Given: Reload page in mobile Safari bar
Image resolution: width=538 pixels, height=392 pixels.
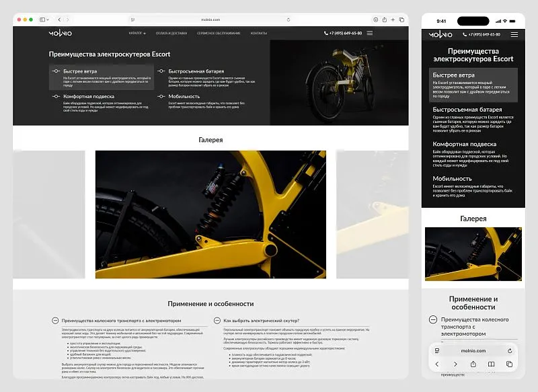Looking at the screenshot, I should 510,351.
